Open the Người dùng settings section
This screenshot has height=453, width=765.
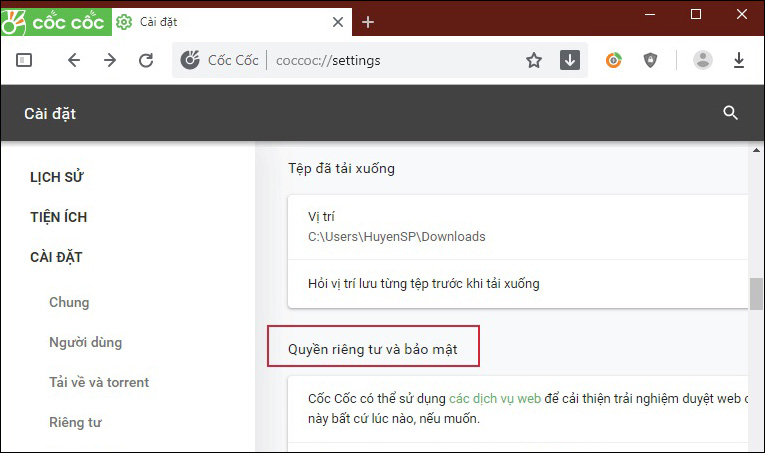point(85,342)
